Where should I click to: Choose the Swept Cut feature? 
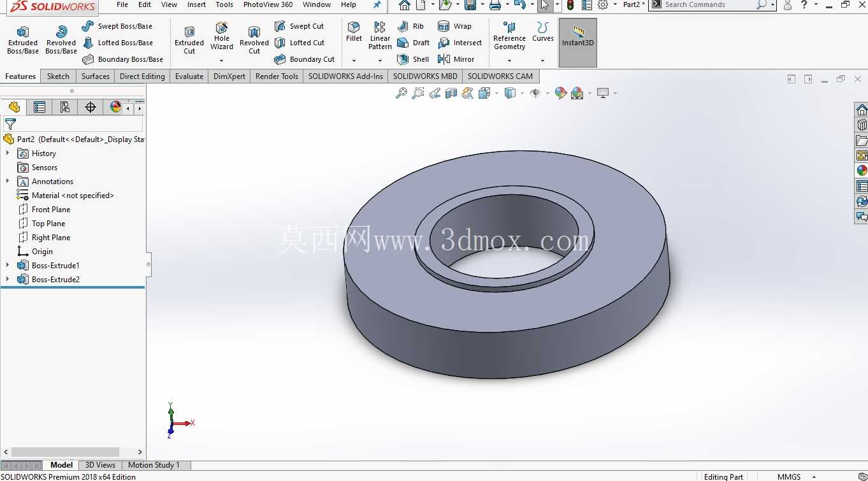299,26
